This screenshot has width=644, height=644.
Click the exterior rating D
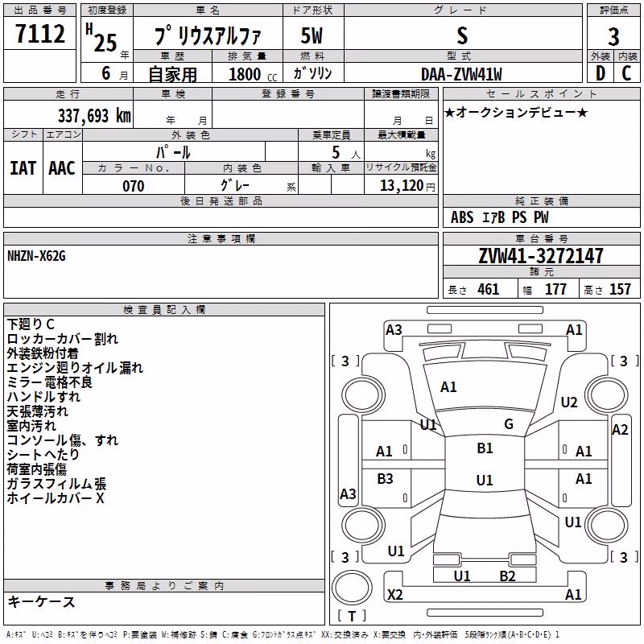601,73
